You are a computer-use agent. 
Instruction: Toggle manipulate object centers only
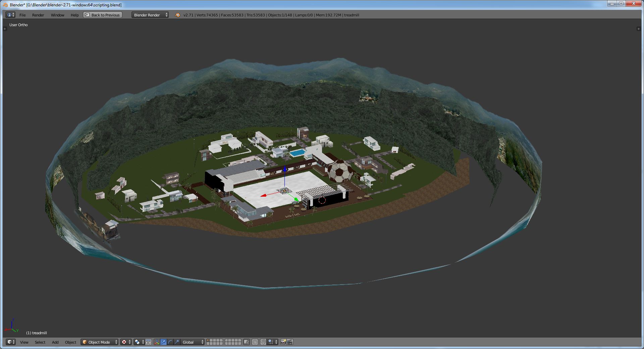tap(148, 342)
